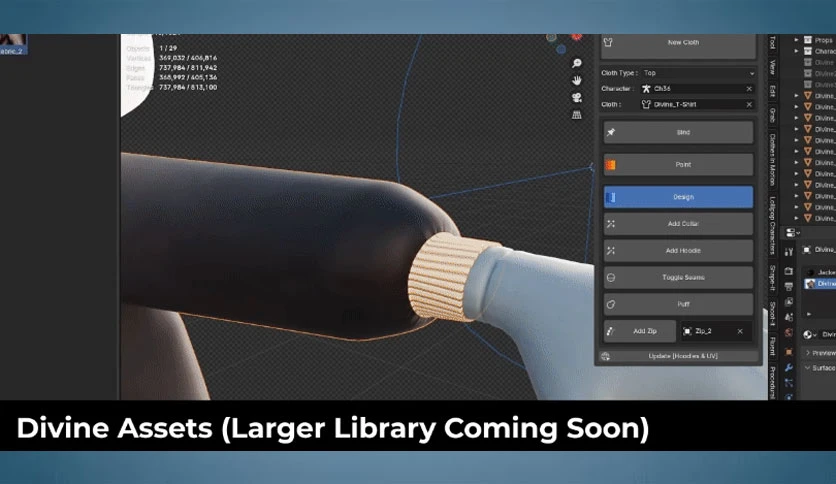Switch to the View sidebar tab

(x=772, y=67)
